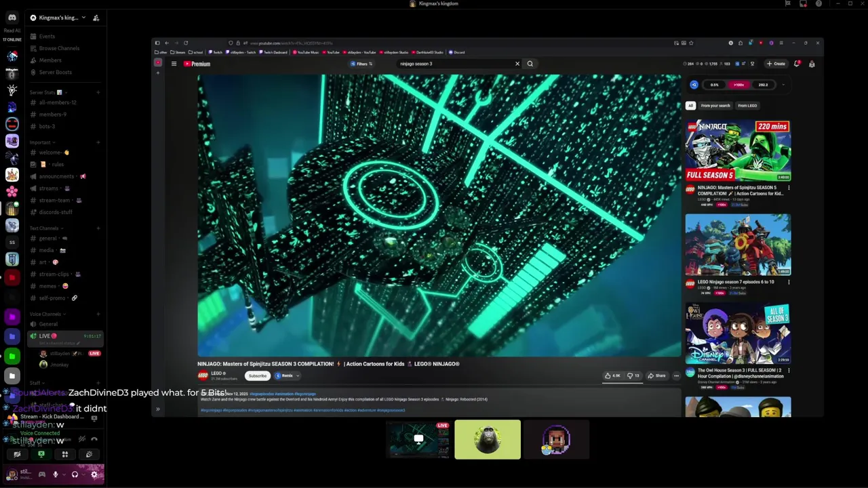Click the Santa-hat server icon
This screenshot has height=488, width=868.
(12, 57)
